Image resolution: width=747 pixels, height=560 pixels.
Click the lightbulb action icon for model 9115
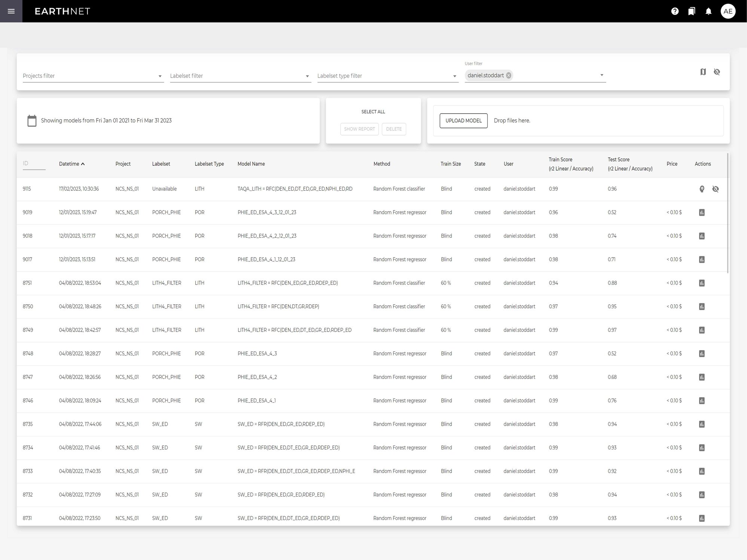tap(702, 189)
